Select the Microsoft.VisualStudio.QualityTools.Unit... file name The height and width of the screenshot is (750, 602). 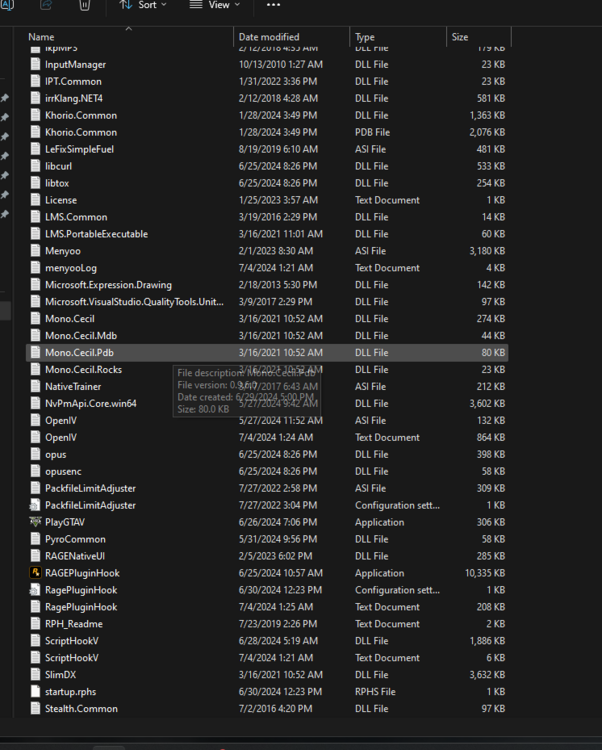click(134, 302)
